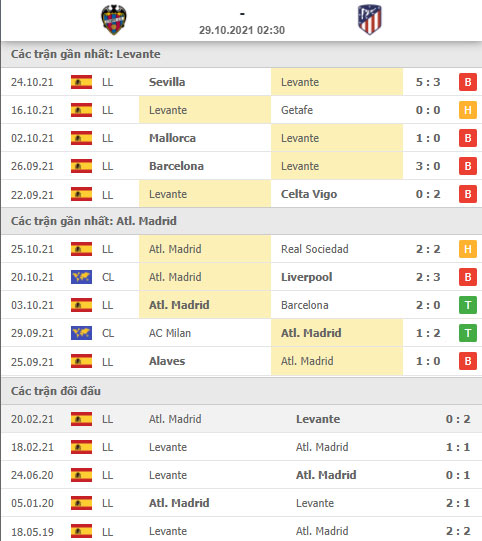The height and width of the screenshot is (541, 482).
Task: Select the Liverpool team name
Action: pyautogui.click(x=306, y=277)
